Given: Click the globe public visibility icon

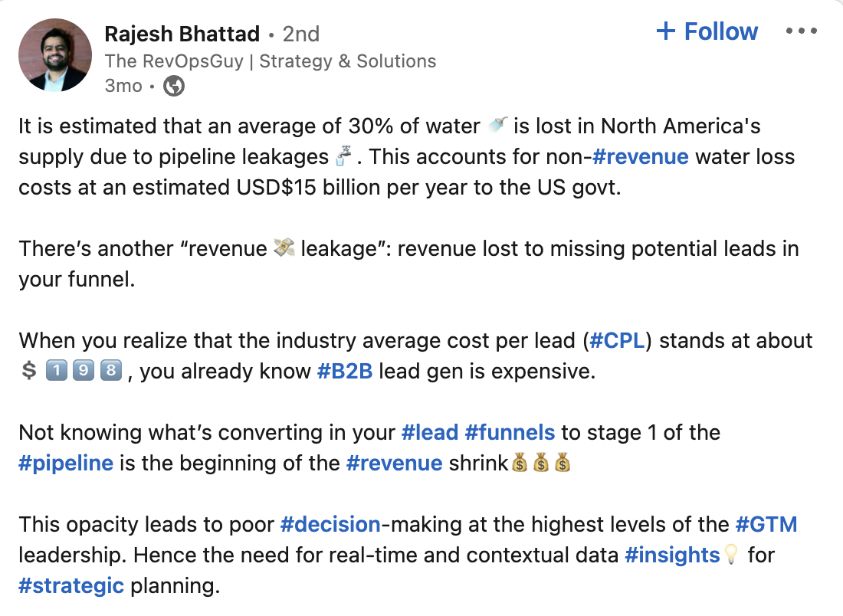Looking at the screenshot, I should click(174, 87).
